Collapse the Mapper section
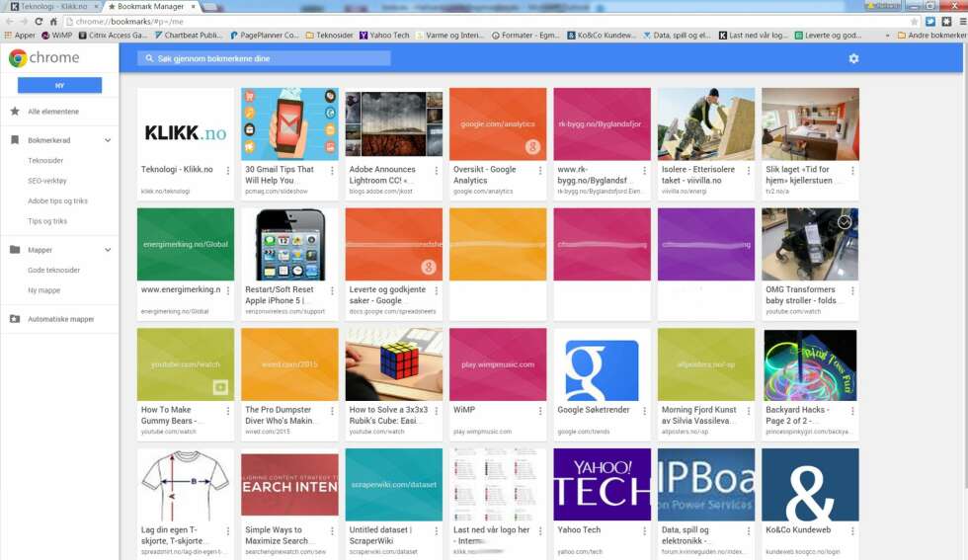The height and width of the screenshot is (560, 968). (x=108, y=250)
